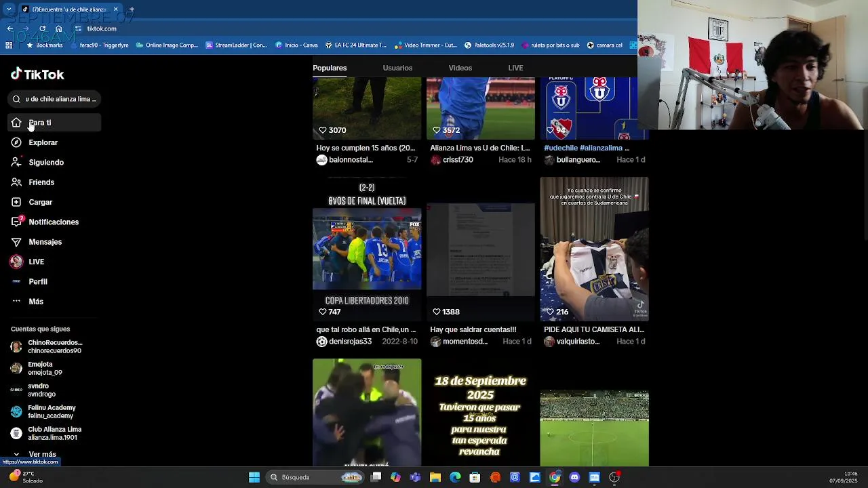Open OBS Studio from taskbar
868x488 pixels.
click(614, 477)
